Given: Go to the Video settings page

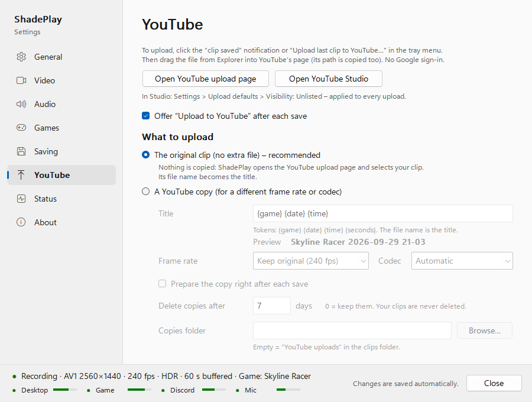Looking at the screenshot, I should pyautogui.click(x=61, y=80).
